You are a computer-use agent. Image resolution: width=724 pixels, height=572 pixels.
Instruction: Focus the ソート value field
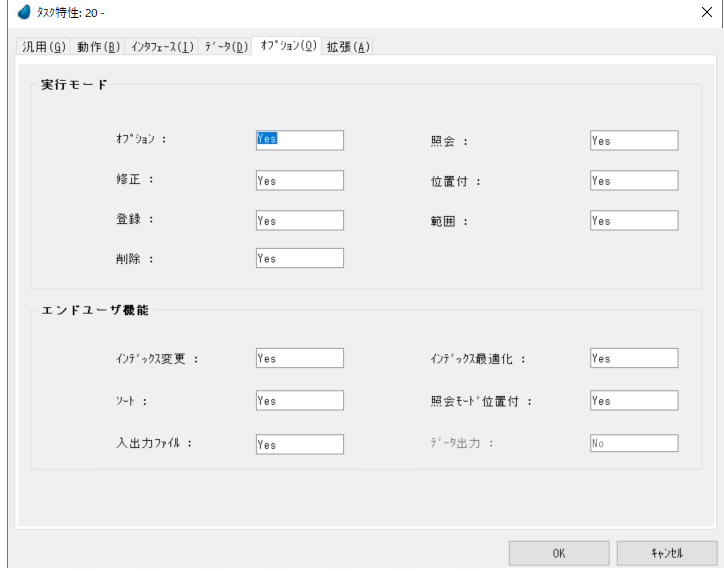point(299,400)
